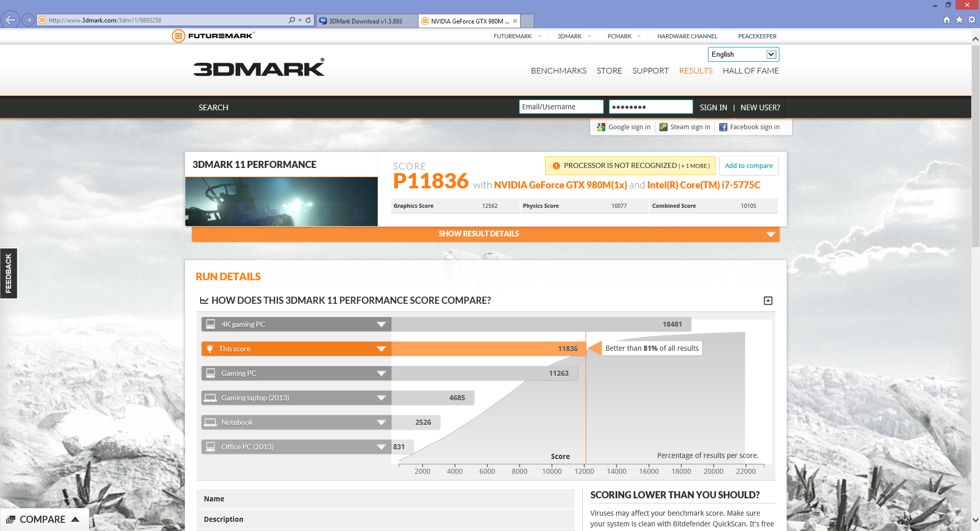Collapse the score comparison panel icon
The image size is (980, 531).
coord(768,301)
